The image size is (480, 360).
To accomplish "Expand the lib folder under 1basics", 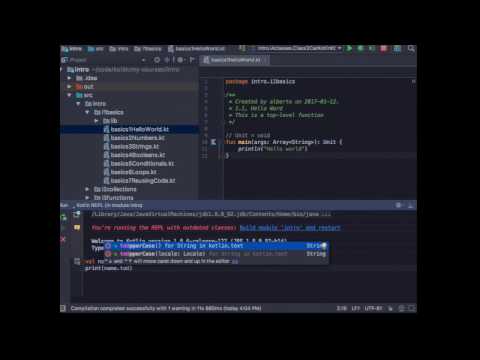I will click(x=96, y=121).
